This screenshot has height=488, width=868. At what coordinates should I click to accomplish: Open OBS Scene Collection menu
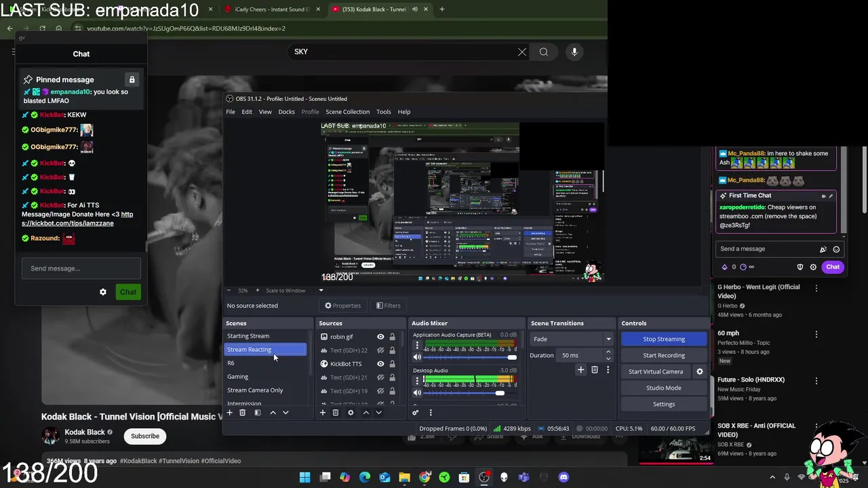(x=347, y=112)
